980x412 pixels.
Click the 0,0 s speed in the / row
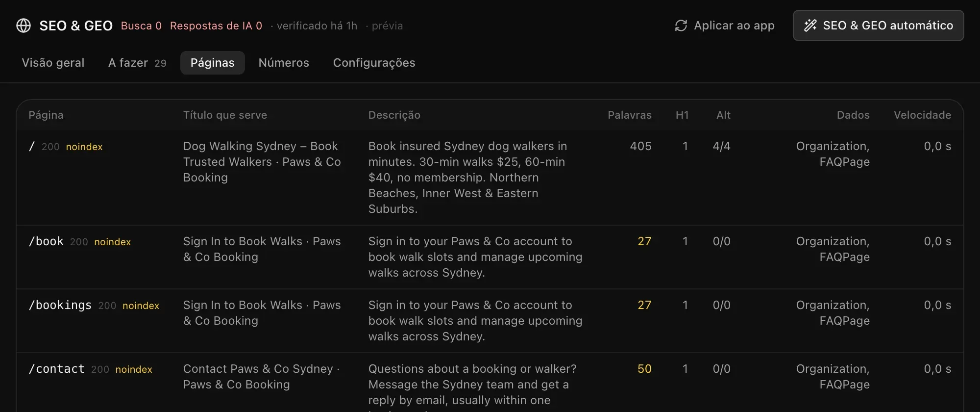coord(938,146)
